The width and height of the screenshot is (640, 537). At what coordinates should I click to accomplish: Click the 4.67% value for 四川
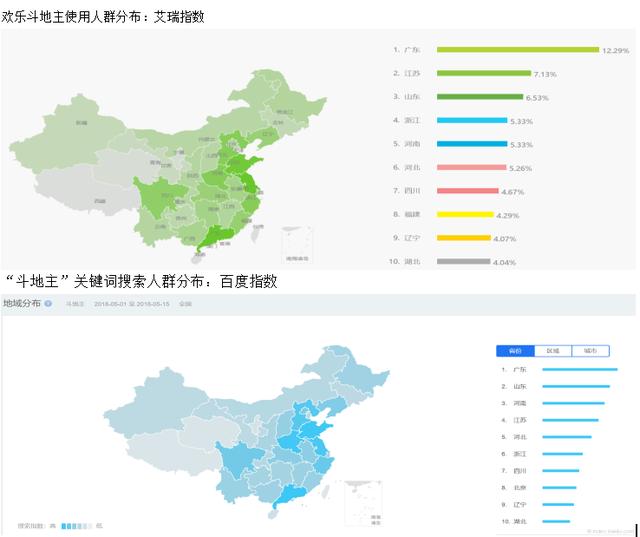click(x=513, y=192)
